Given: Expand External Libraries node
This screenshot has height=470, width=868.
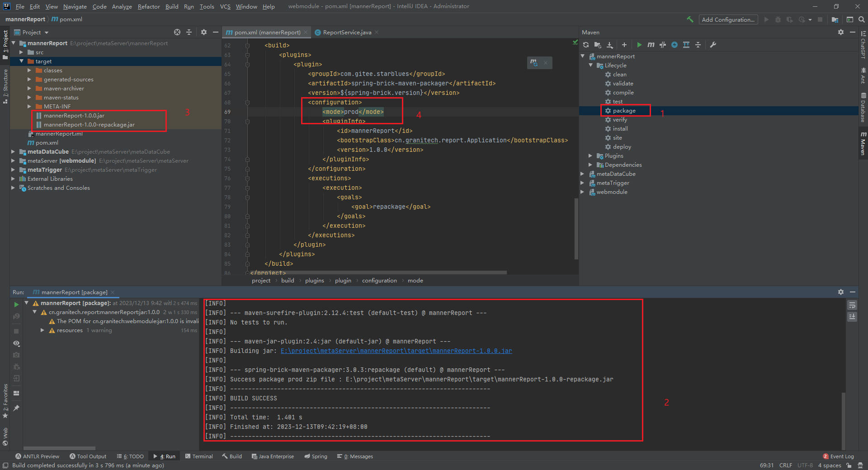Looking at the screenshot, I should point(13,179).
